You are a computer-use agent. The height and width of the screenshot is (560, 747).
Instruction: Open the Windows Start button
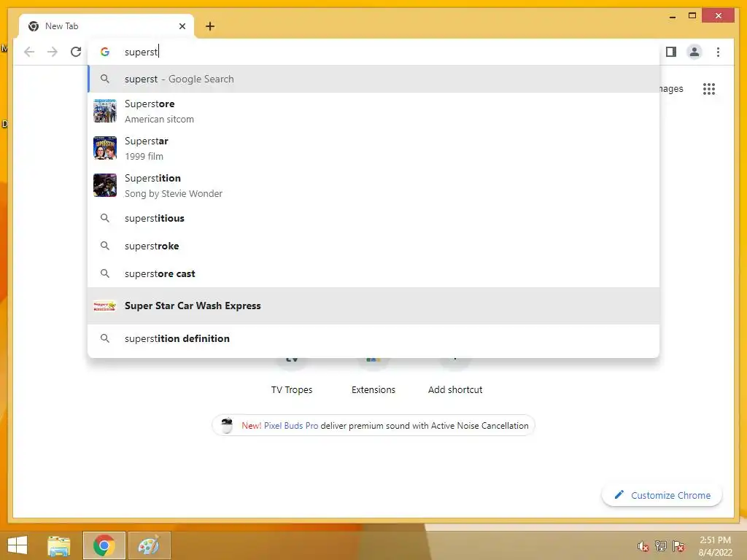(18, 545)
